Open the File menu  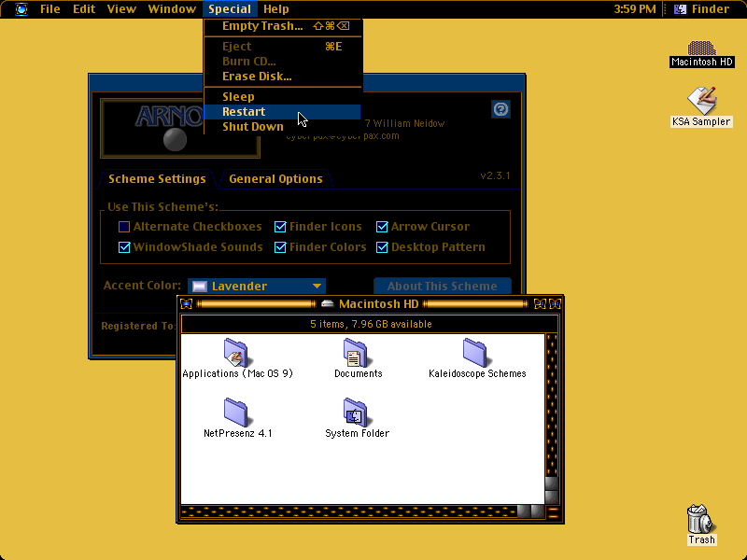(50, 9)
